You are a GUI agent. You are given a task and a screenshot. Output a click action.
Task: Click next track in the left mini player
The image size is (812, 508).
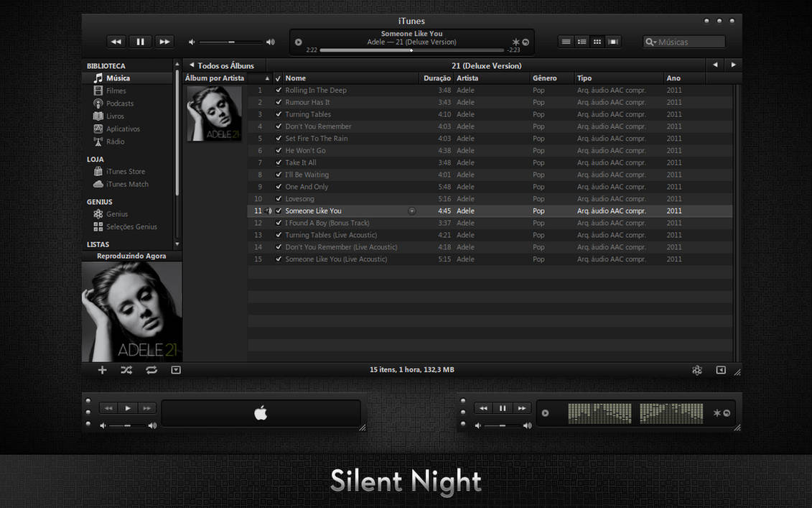[x=146, y=408]
